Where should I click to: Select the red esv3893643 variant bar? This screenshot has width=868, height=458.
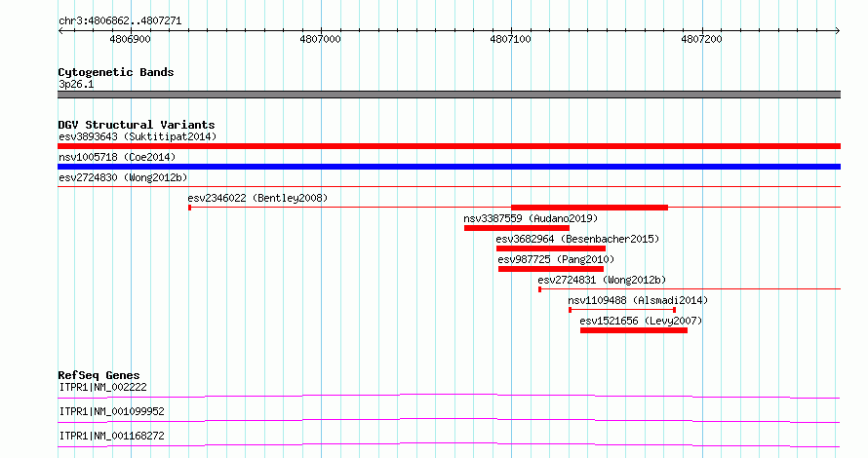(x=449, y=146)
